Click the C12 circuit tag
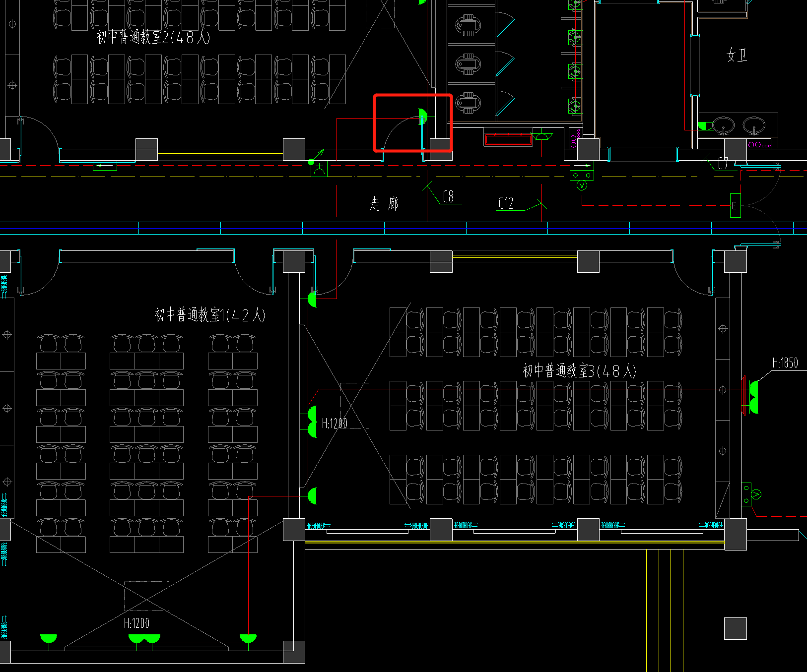The image size is (807, 672). [506, 203]
